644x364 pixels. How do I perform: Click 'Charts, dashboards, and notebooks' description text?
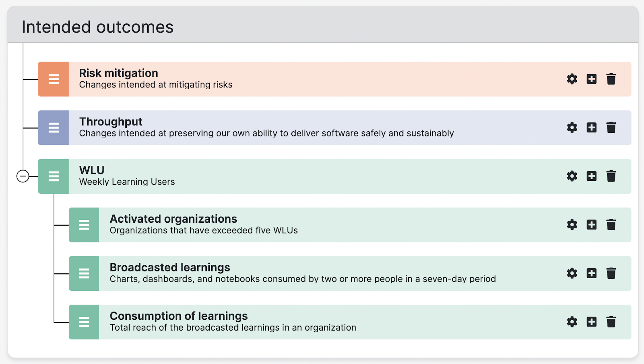(303, 279)
